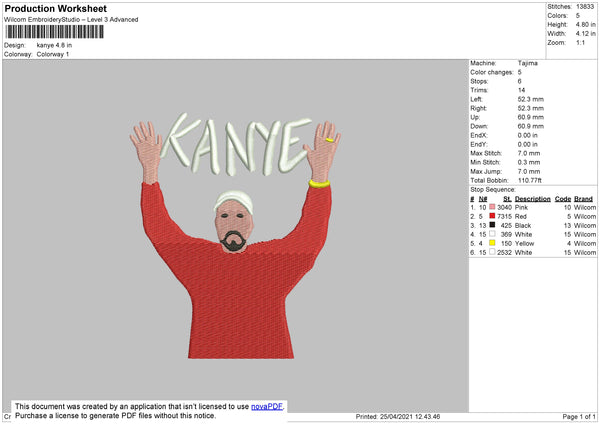Click the printed date 'Printed: 25/04/2021 12:43:46'
600x424 pixels.
point(398,416)
